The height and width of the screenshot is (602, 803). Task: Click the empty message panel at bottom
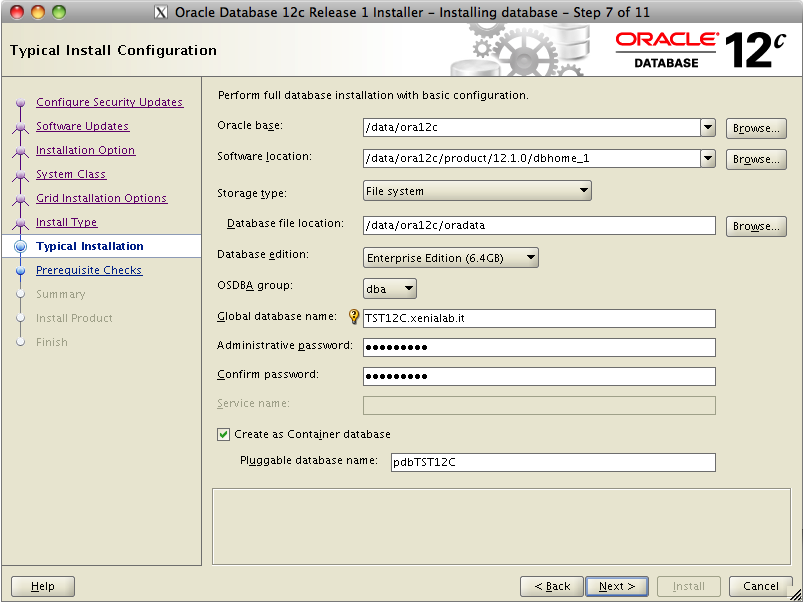[501, 527]
